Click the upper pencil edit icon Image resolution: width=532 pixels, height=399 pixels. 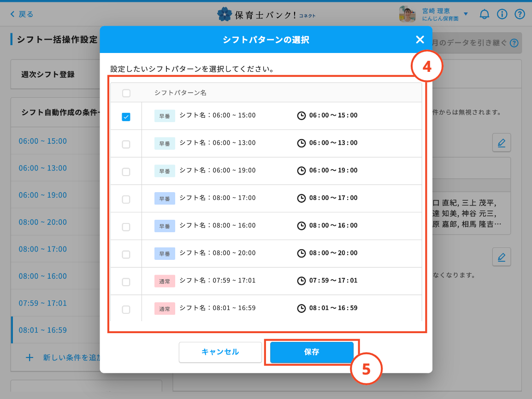tap(502, 143)
